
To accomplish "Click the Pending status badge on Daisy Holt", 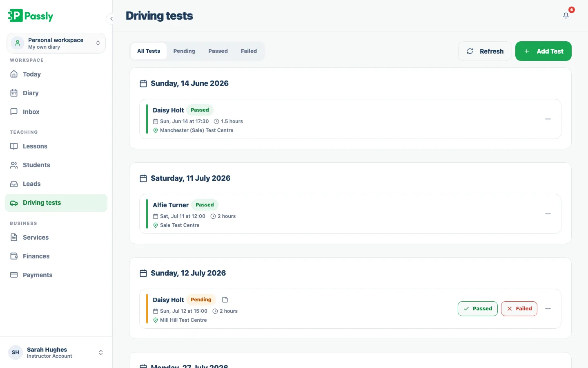I will [x=201, y=300].
